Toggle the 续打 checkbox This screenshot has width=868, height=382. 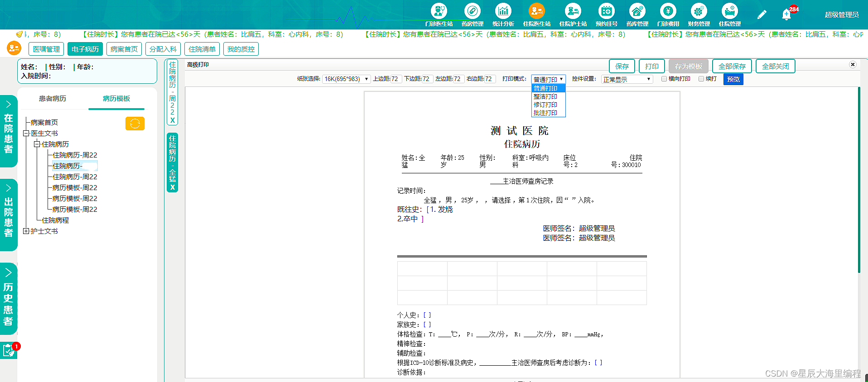pos(701,79)
